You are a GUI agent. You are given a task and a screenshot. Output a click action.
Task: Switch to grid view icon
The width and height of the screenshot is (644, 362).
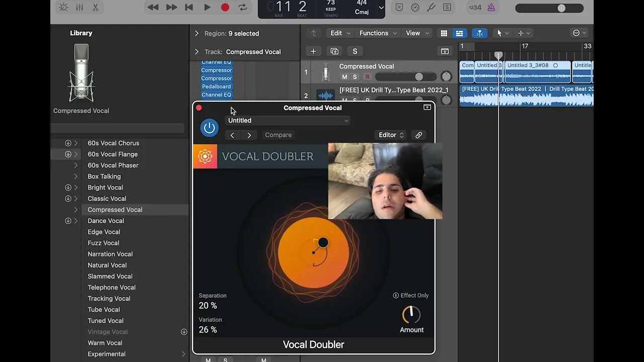tap(444, 33)
